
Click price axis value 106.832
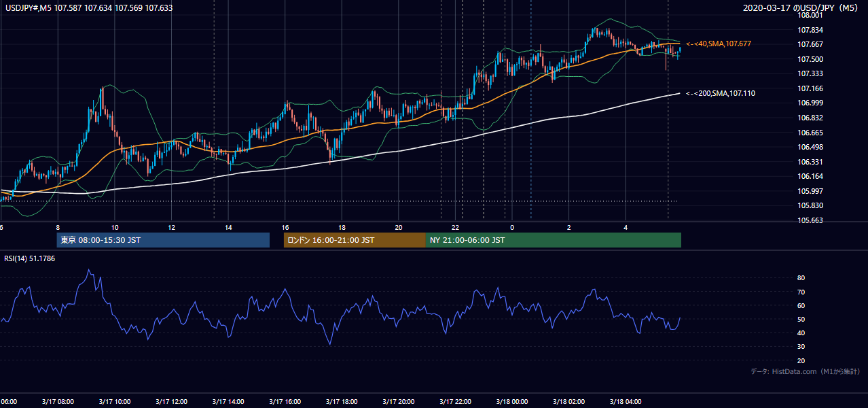[x=810, y=118]
